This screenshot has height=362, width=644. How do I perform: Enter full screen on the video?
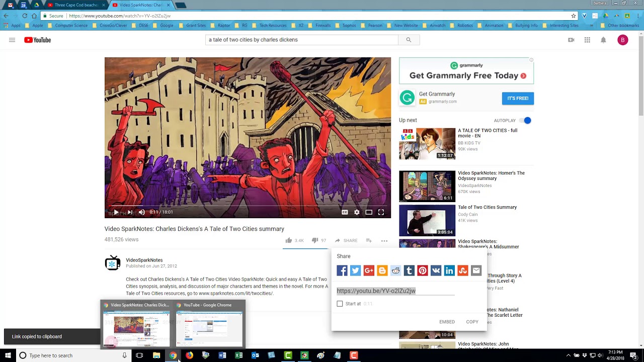381,212
